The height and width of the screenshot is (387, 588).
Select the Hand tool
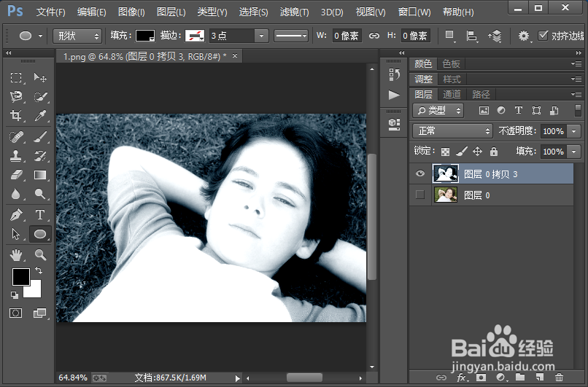pyautogui.click(x=16, y=255)
